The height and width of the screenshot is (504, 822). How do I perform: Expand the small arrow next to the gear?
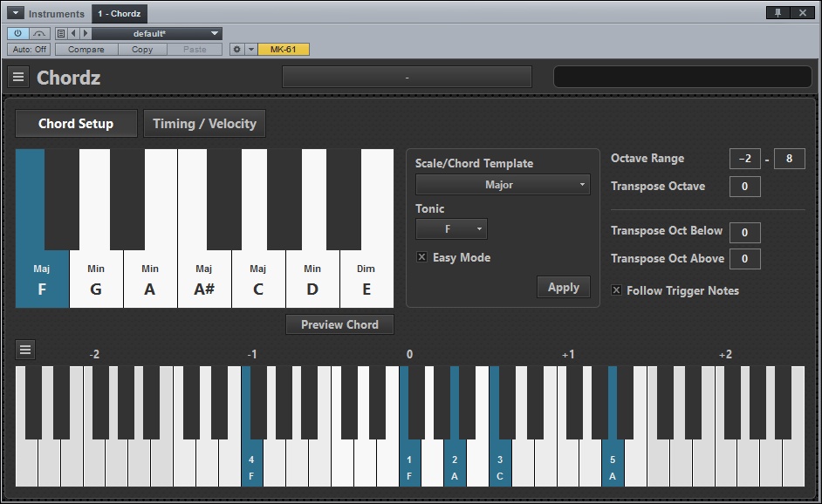(x=251, y=49)
